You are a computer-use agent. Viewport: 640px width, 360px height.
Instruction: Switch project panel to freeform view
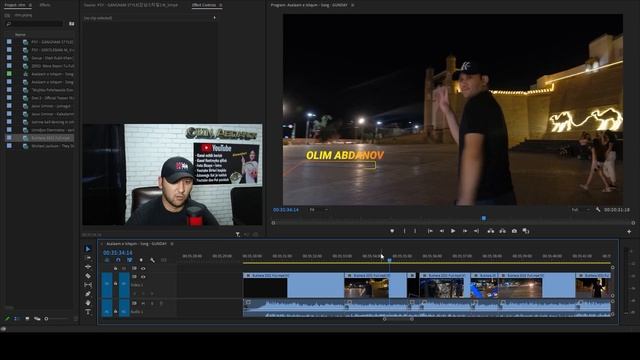click(37, 318)
